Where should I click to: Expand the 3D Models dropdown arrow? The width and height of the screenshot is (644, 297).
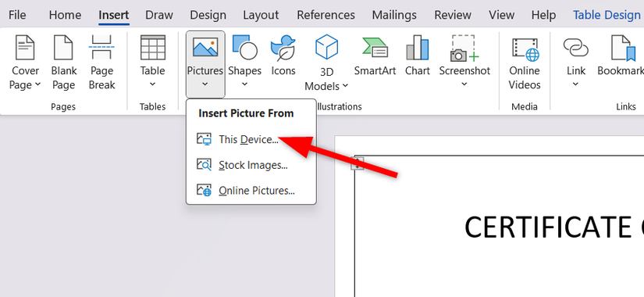click(x=345, y=85)
